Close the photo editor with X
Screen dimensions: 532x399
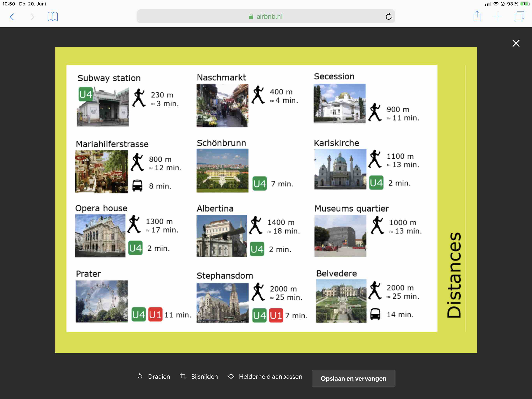pos(516,43)
